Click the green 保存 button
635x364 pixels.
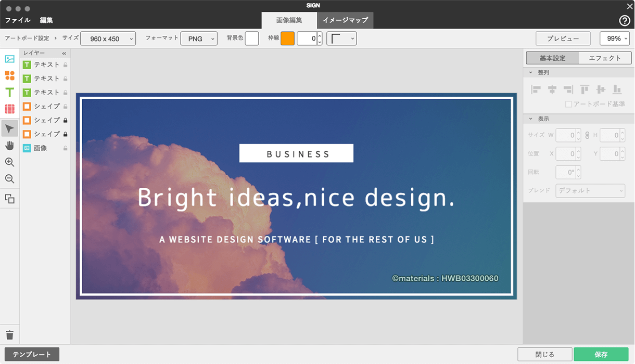pyautogui.click(x=601, y=354)
